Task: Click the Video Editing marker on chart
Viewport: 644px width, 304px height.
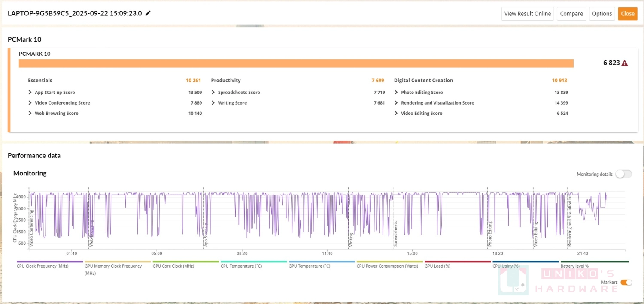Action: [x=536, y=234]
